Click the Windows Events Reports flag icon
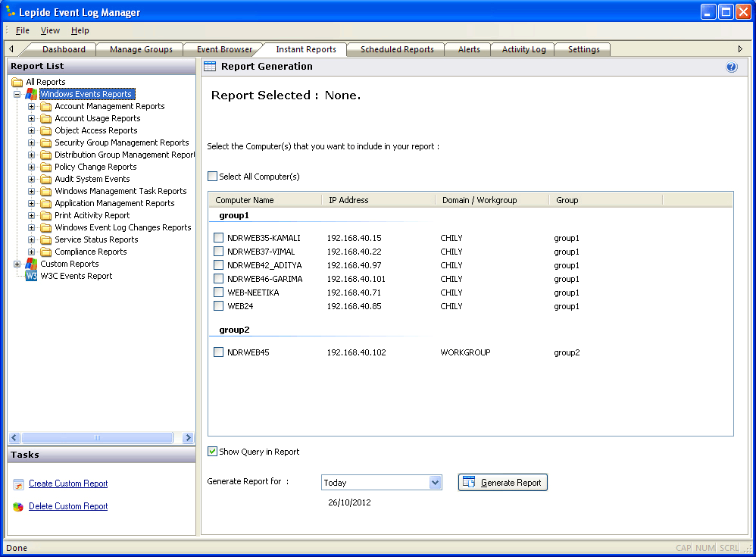756x557 pixels. 31,94
